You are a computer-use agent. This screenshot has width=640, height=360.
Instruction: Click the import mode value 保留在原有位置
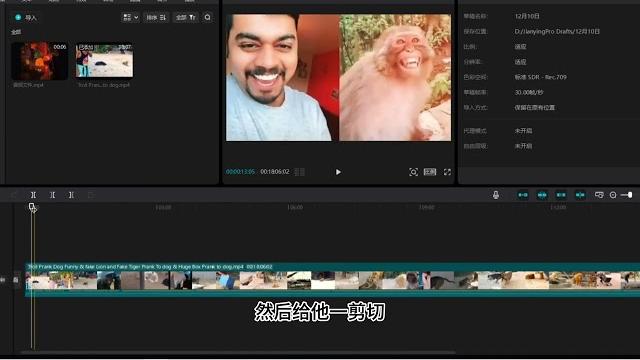[534, 107]
